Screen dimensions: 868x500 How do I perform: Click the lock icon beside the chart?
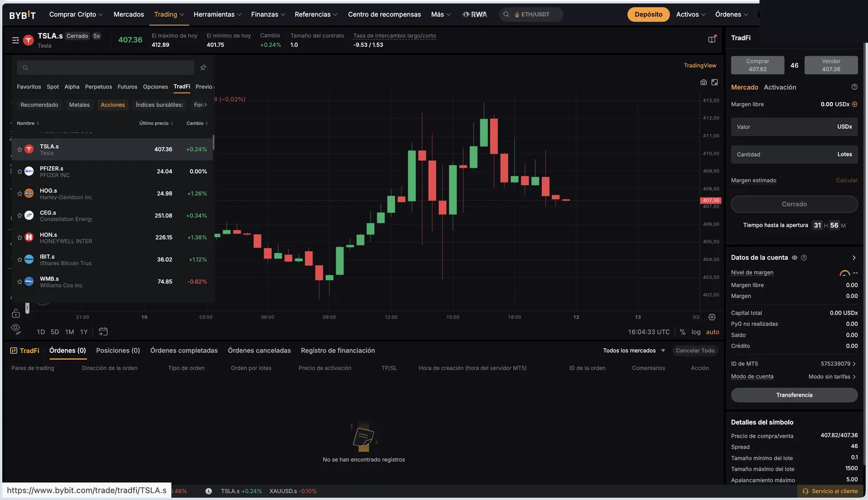pyautogui.click(x=16, y=313)
